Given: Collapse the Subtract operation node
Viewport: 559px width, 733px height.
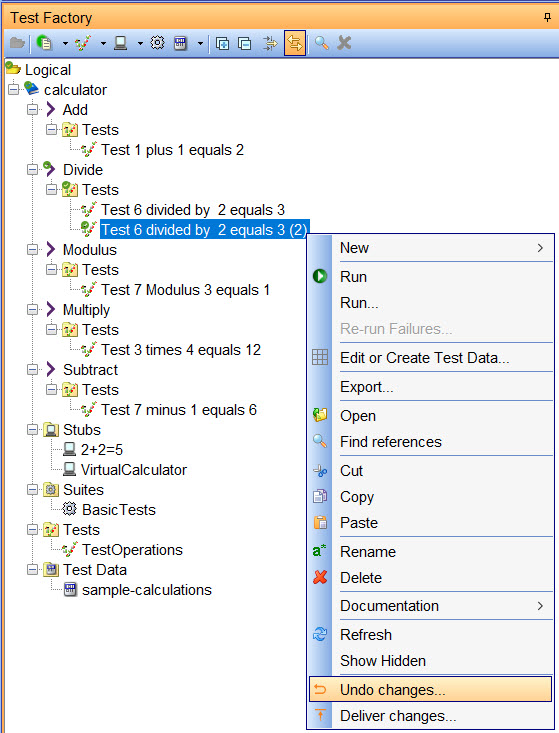Looking at the screenshot, I should click(32, 369).
